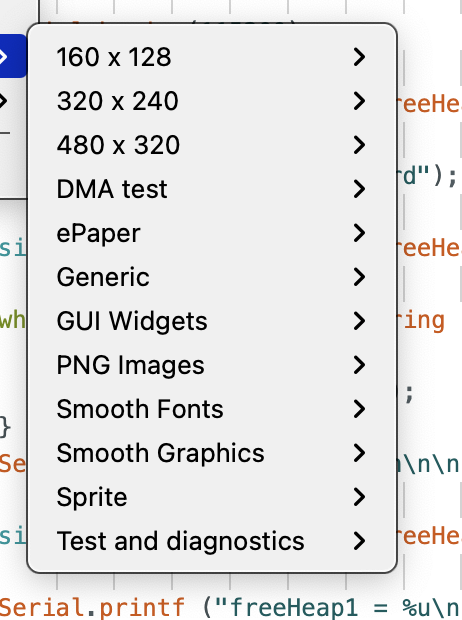The width and height of the screenshot is (462, 620).
Task: Expand chevron arrow next to Sprite
Action: (359, 497)
